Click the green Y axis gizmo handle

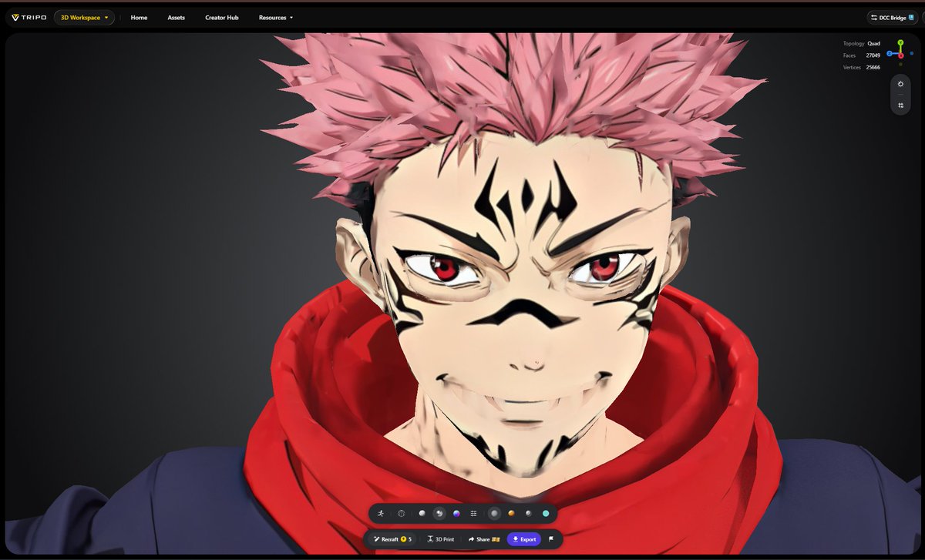coord(900,42)
